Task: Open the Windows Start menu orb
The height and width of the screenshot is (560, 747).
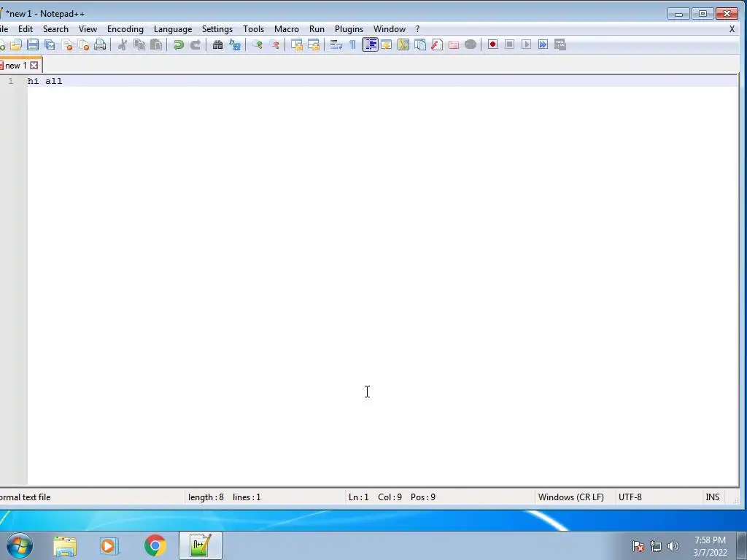Action: pyautogui.click(x=20, y=545)
